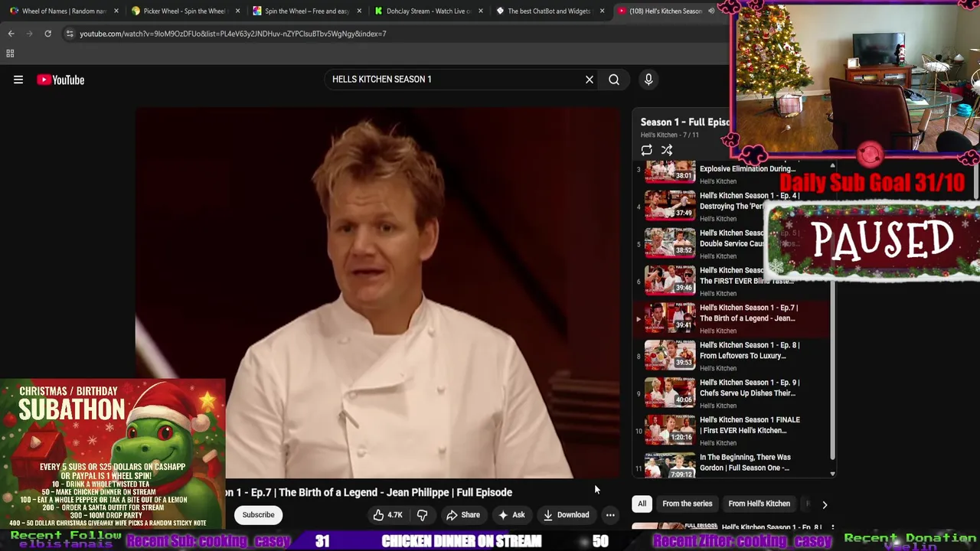This screenshot has width=980, height=551.
Task: Toggle playlist shuffle icon
Action: tap(667, 151)
